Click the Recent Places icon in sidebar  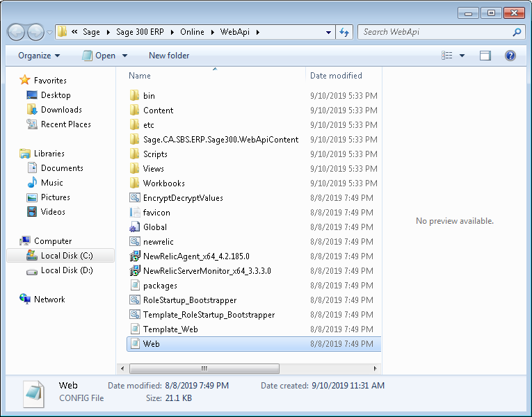point(31,124)
